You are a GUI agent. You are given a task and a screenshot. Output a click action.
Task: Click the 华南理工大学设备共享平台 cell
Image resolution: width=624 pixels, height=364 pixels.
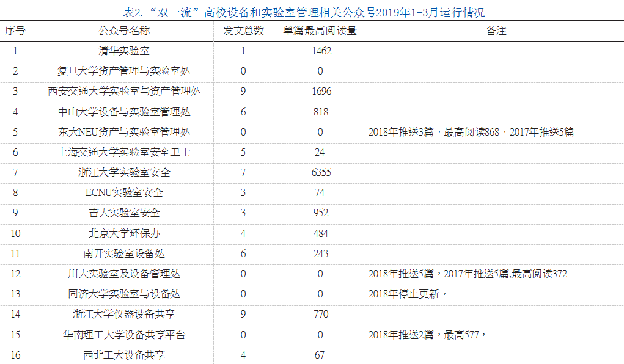[x=124, y=335]
